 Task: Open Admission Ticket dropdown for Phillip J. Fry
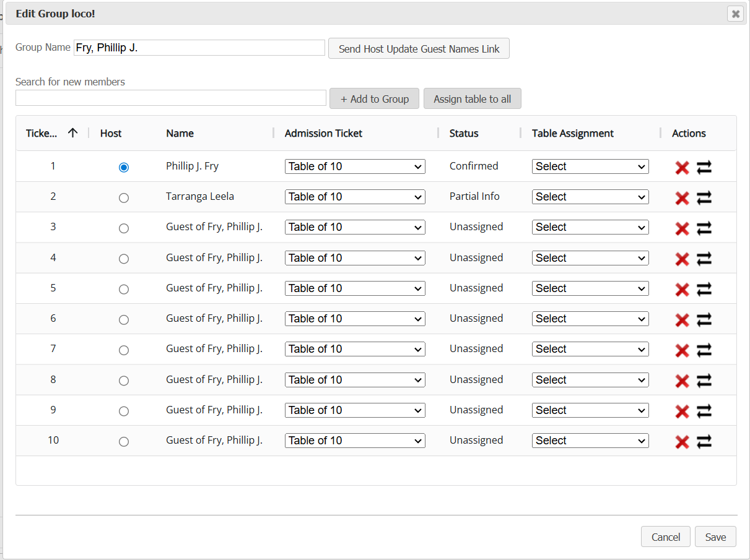point(355,166)
